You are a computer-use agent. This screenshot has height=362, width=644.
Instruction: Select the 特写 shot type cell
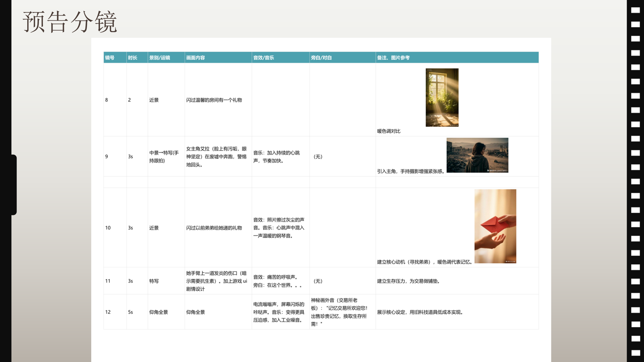pos(166,281)
